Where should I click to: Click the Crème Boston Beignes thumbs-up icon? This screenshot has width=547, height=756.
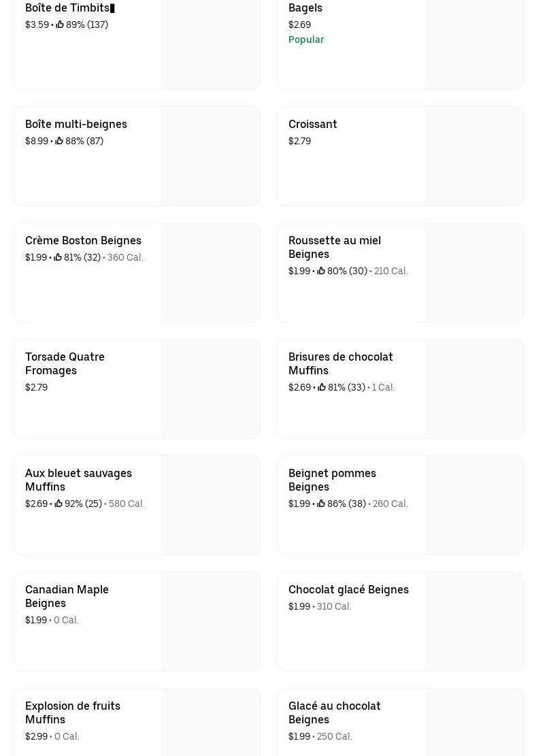click(x=58, y=257)
